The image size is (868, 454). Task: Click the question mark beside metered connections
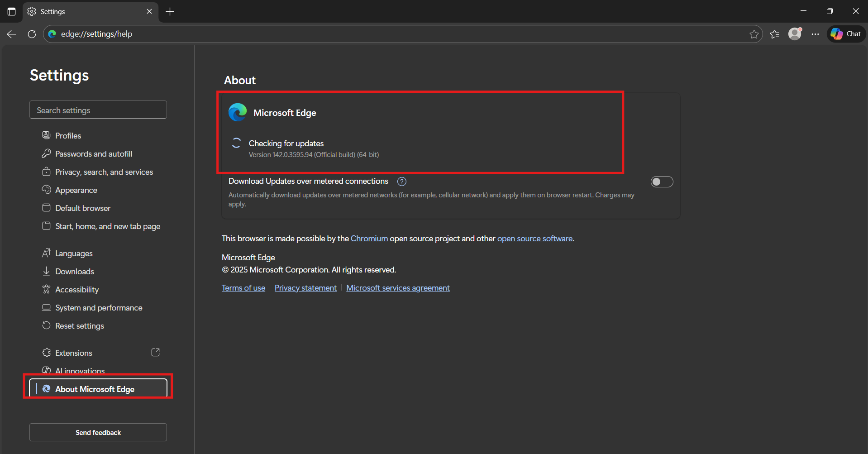[401, 181]
